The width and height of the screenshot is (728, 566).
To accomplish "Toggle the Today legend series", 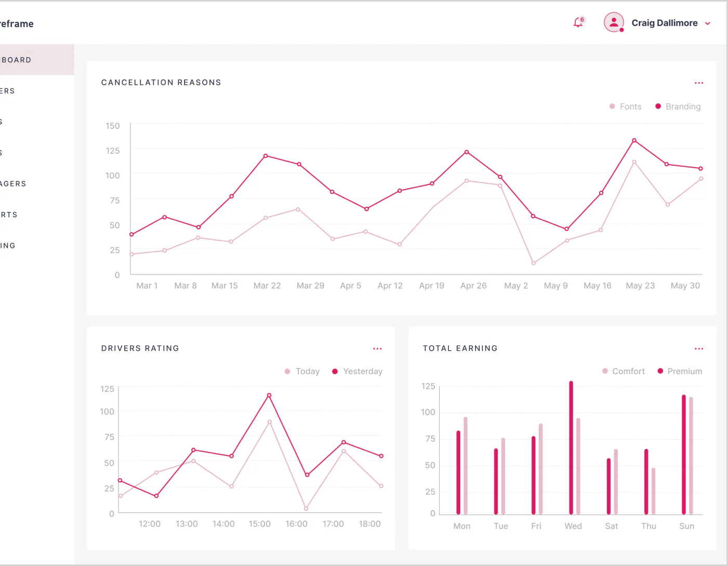I will point(302,371).
